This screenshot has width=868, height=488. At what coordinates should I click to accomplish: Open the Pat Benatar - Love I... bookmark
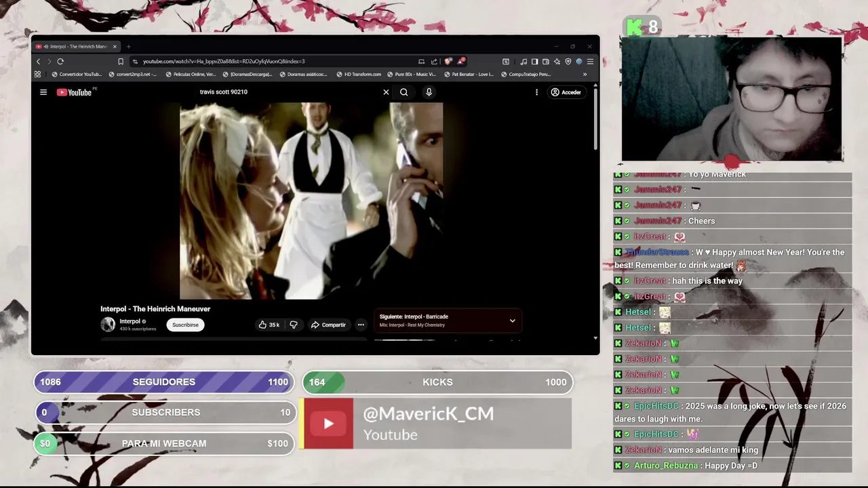click(469, 75)
